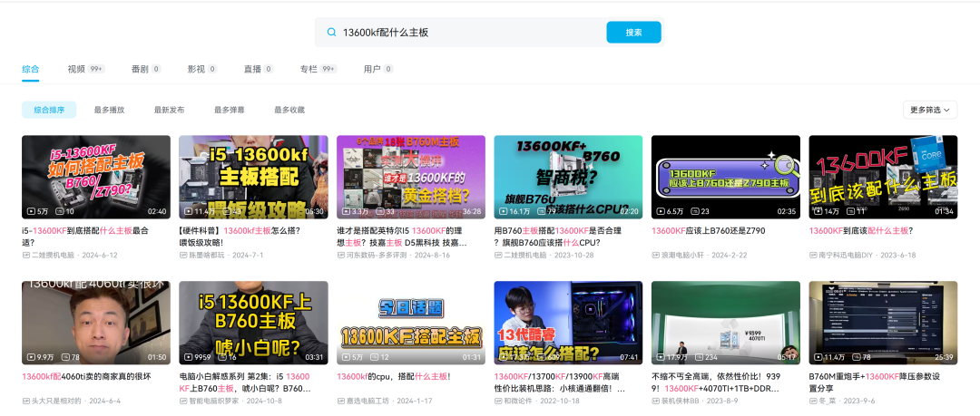
Task: Switch to the 直播 tab
Action: pos(259,69)
